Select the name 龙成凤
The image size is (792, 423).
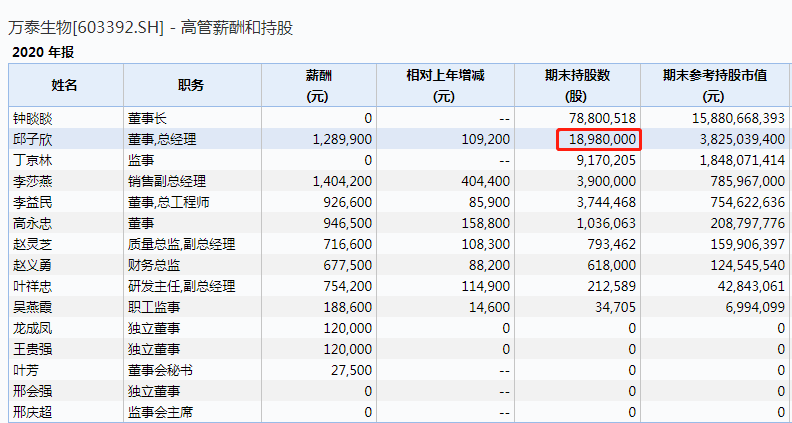pyautogui.click(x=33, y=328)
